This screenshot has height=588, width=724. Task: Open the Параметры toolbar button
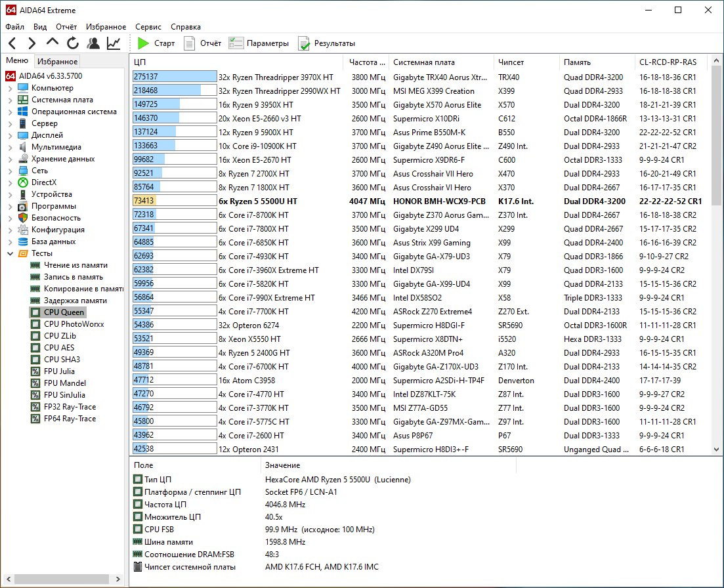[259, 43]
